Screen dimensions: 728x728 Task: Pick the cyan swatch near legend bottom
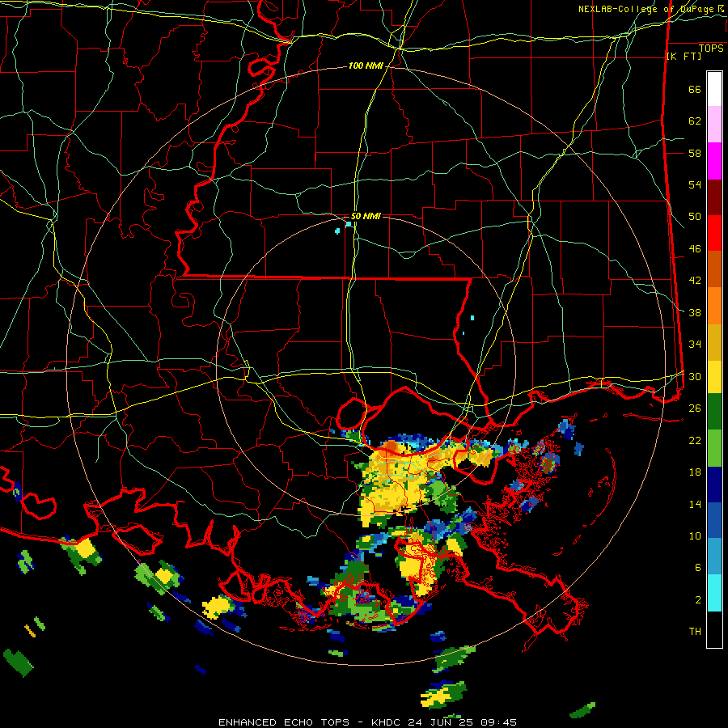click(x=714, y=593)
